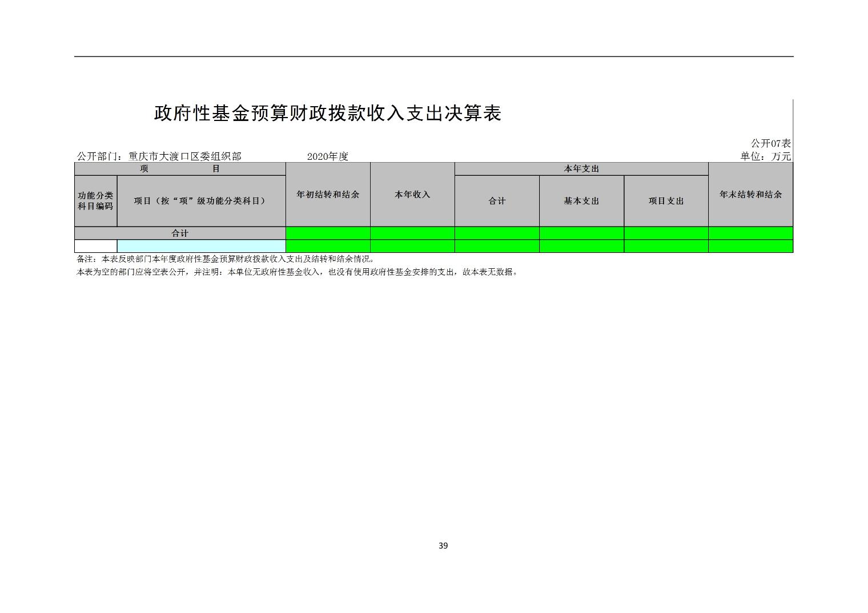
Task: Select the white empty code cell
Action: point(95,246)
